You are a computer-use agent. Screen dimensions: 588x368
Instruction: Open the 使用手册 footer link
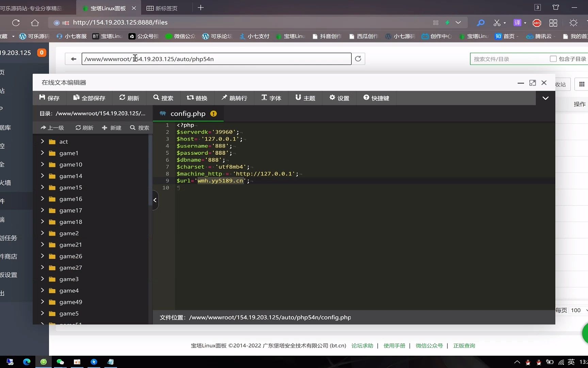point(394,346)
